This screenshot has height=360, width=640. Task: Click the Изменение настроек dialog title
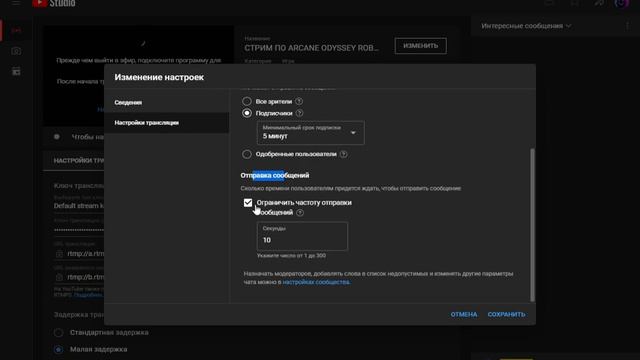[x=159, y=77]
